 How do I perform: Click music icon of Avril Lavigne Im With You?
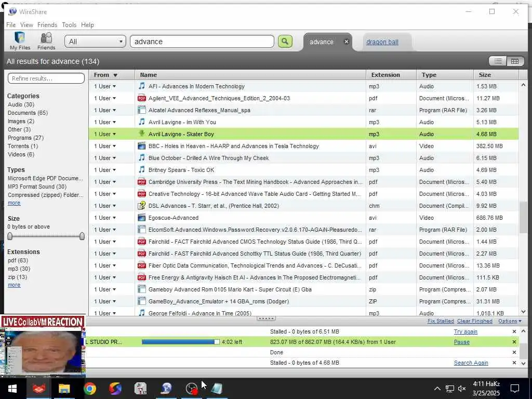(x=142, y=122)
